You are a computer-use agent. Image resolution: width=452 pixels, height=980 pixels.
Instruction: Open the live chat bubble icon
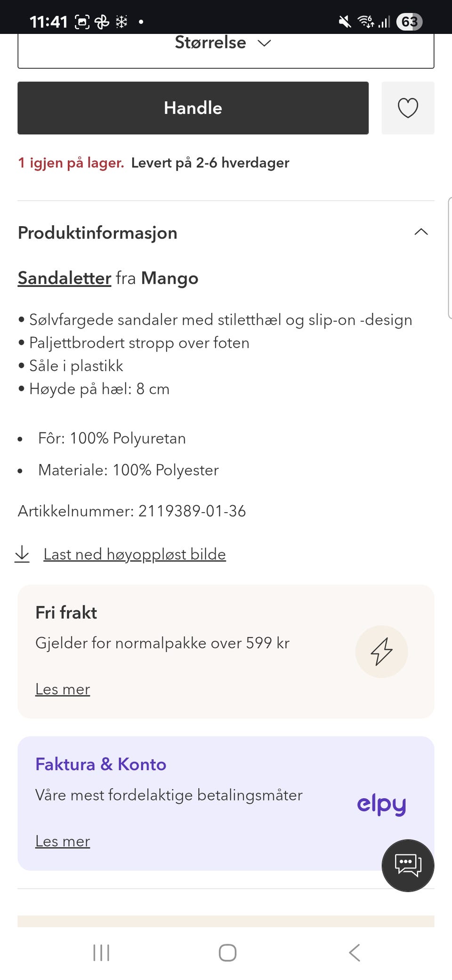coord(408,866)
